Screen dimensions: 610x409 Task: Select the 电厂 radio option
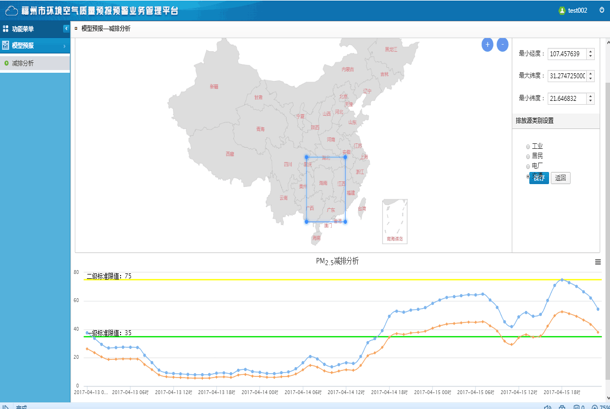pyautogui.click(x=528, y=166)
